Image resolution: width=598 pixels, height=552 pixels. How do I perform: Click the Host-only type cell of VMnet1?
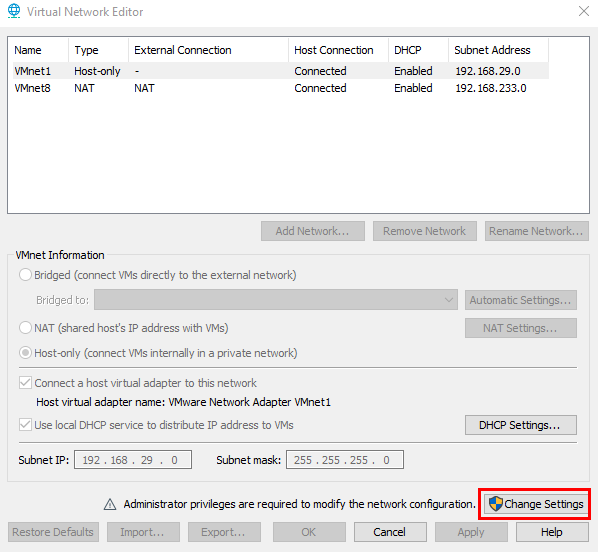(x=97, y=71)
